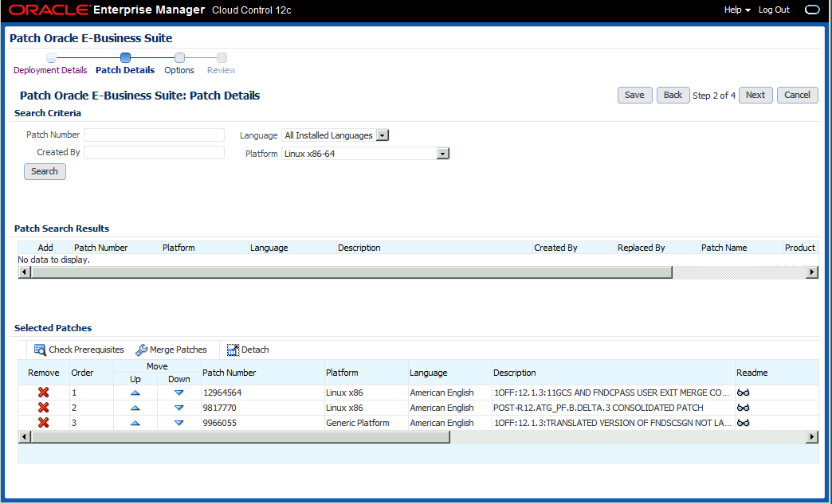Move patch 12964564 down
This screenshot has height=504, width=832.
click(179, 393)
